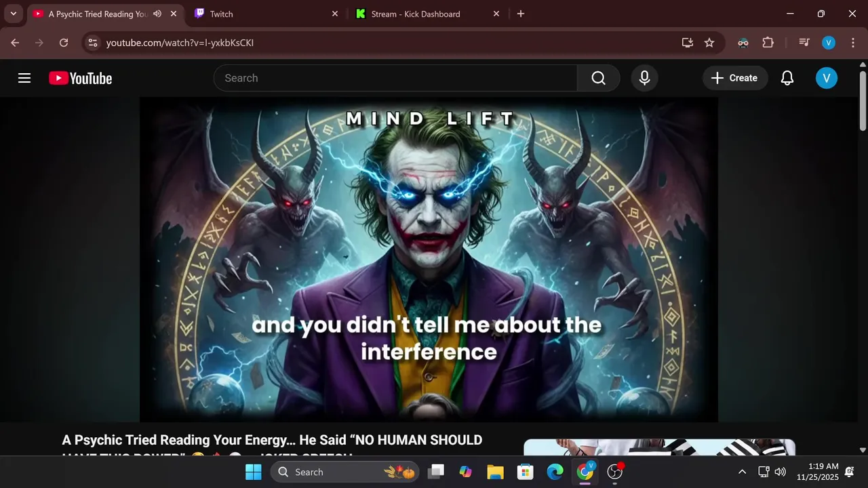
Task: Open the YouTube guide hamburger menu
Action: (24, 78)
